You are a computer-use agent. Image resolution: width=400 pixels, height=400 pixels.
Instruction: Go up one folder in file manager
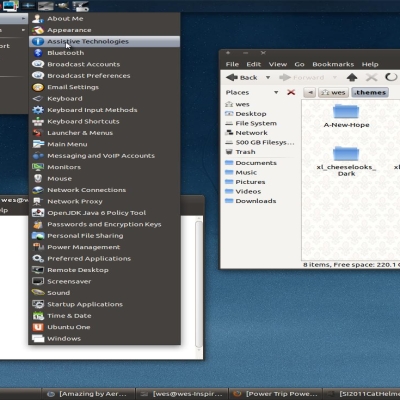tap(352, 78)
